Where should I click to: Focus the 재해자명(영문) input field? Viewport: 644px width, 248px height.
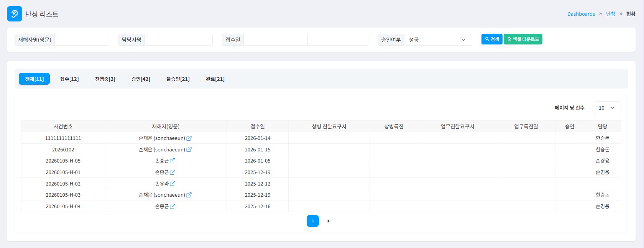(82, 40)
